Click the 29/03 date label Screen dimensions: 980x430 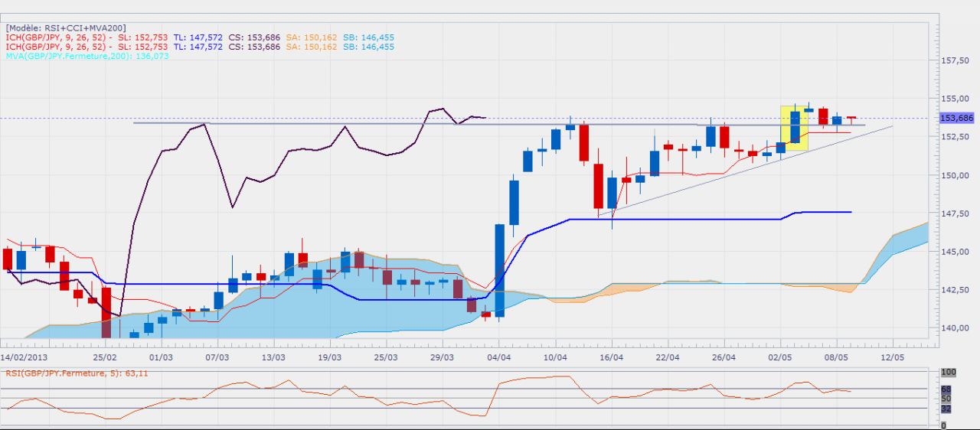[x=443, y=357]
